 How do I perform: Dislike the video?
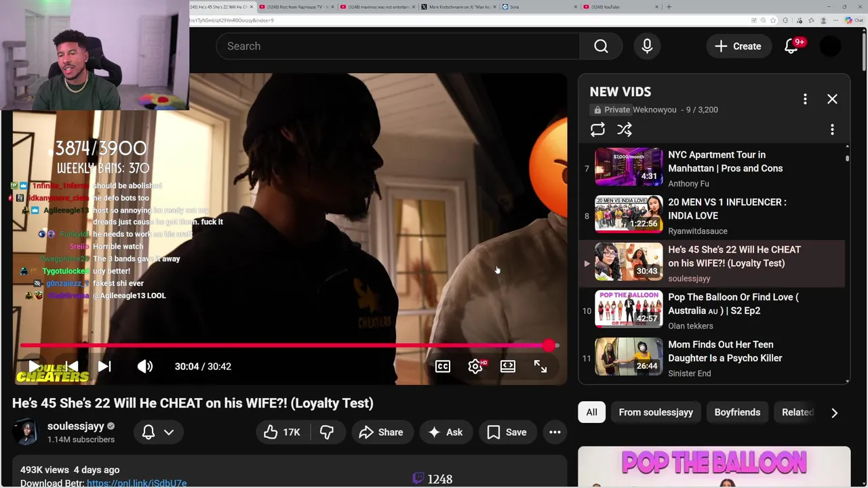(x=327, y=432)
